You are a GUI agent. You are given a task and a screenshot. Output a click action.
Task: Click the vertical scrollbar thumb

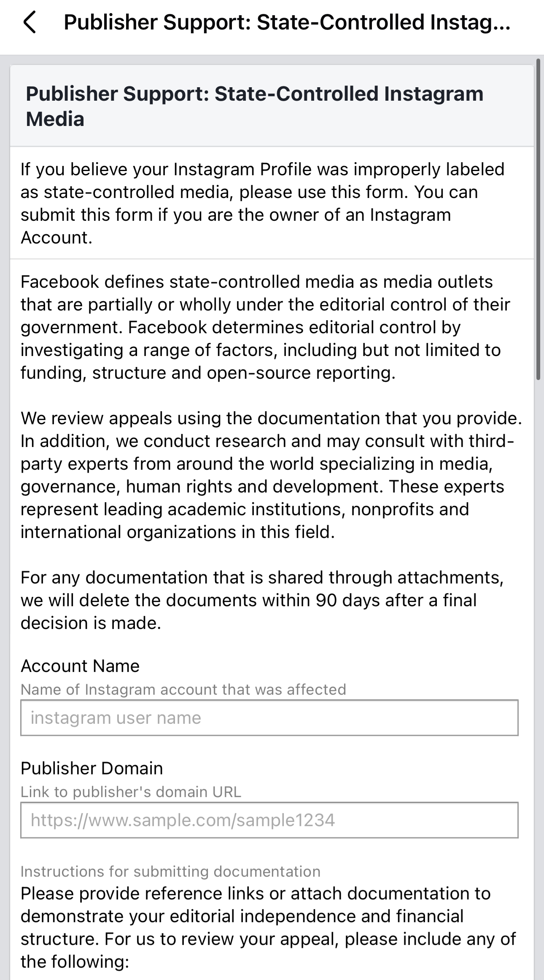point(538,219)
